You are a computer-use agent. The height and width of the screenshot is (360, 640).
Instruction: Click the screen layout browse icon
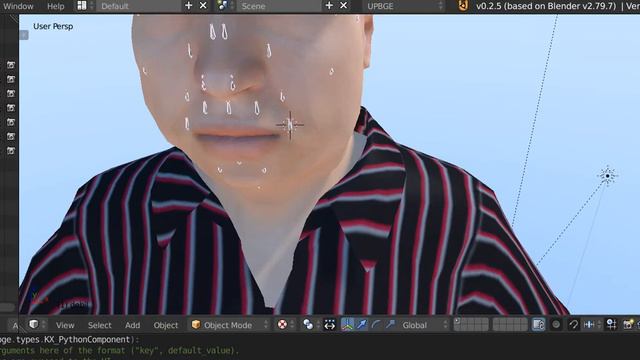[84, 6]
